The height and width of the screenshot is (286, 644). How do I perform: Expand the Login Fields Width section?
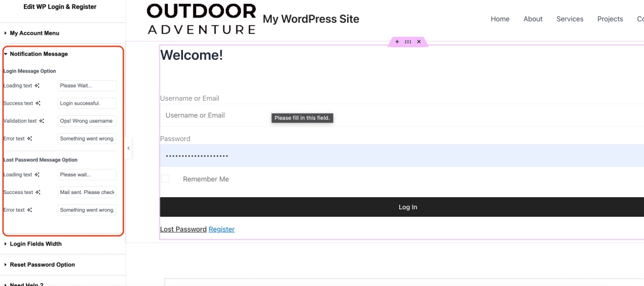click(x=35, y=244)
